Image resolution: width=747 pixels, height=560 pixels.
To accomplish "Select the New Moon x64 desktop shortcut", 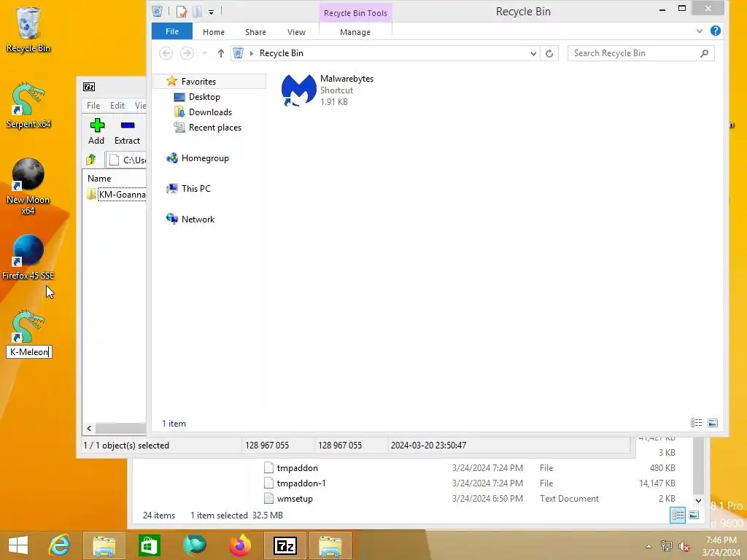I will [28, 187].
